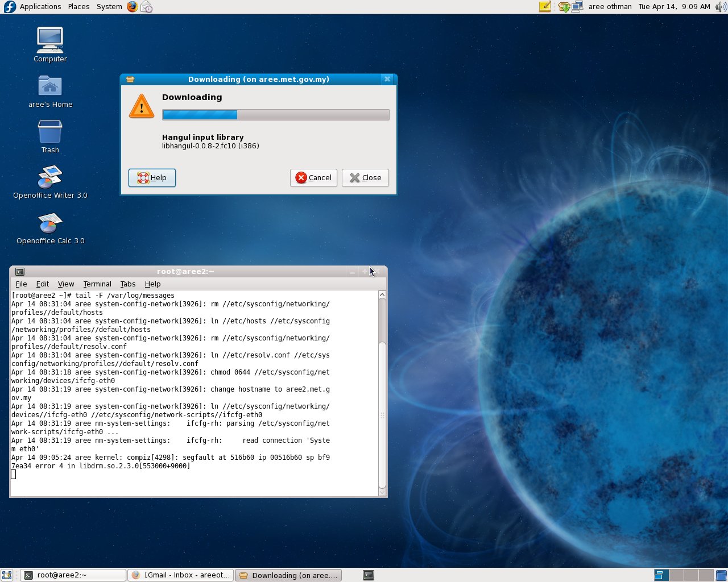Click Help in the Downloading dialog
Viewport: 728px width, 582px height.
click(152, 178)
